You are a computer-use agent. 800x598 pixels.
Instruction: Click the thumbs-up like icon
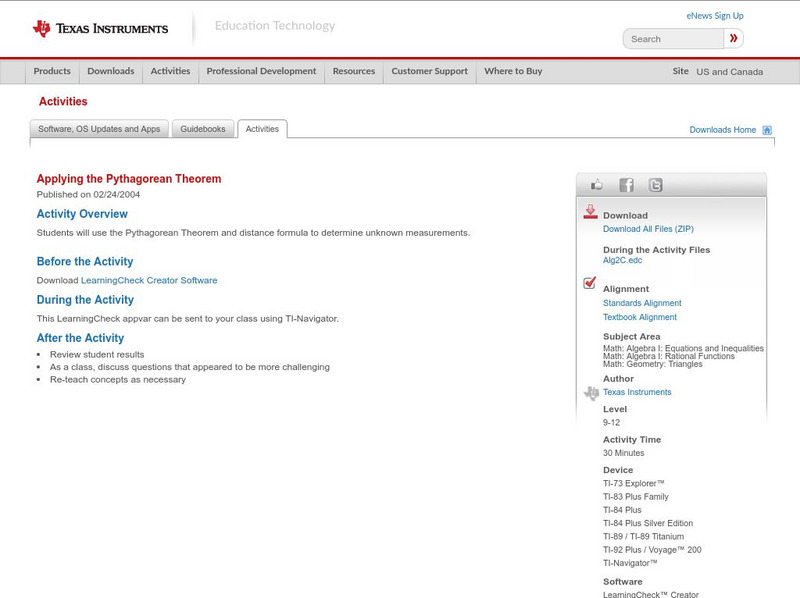coord(596,185)
